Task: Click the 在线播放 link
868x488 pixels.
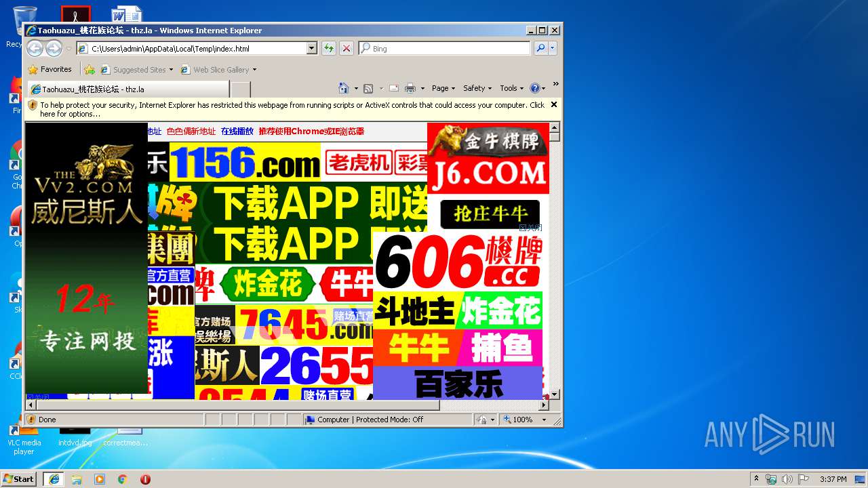Action: (237, 131)
